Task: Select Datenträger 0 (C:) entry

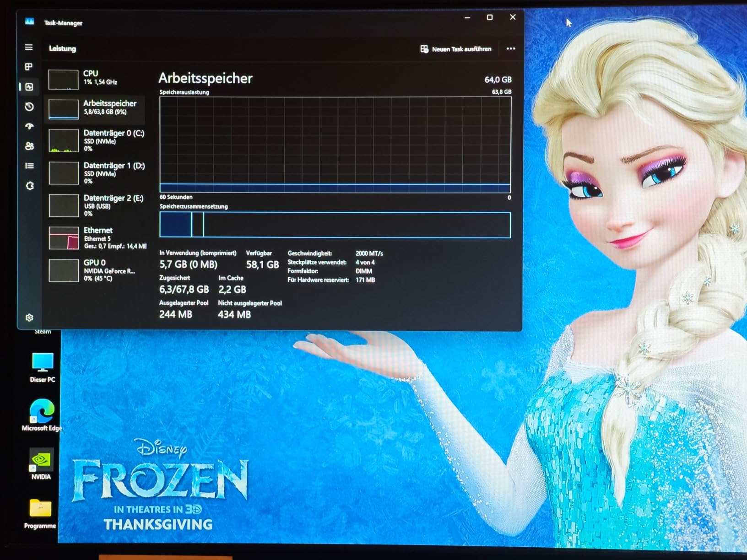Action: [96, 140]
